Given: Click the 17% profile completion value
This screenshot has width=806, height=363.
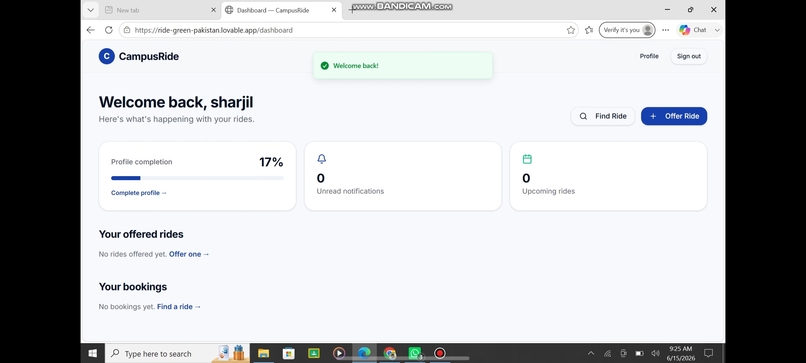Looking at the screenshot, I should [271, 162].
